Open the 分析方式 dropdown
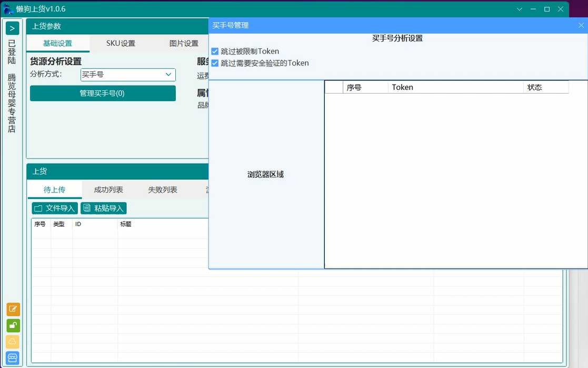Screen dimensions: 588x368 tap(128, 75)
